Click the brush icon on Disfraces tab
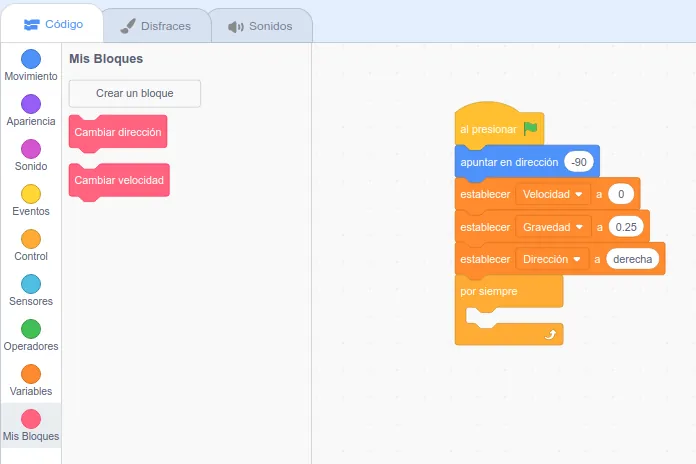The height and width of the screenshot is (464, 696). (x=128, y=26)
